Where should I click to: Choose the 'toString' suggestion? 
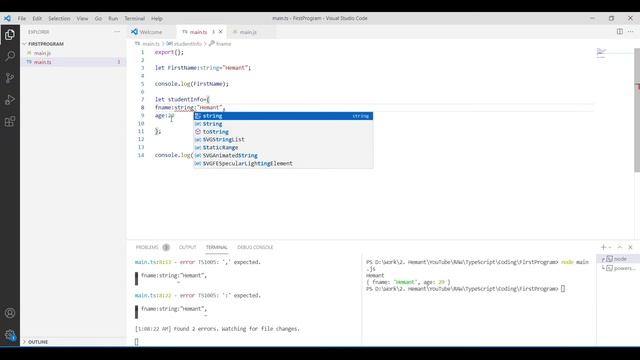coord(283,132)
